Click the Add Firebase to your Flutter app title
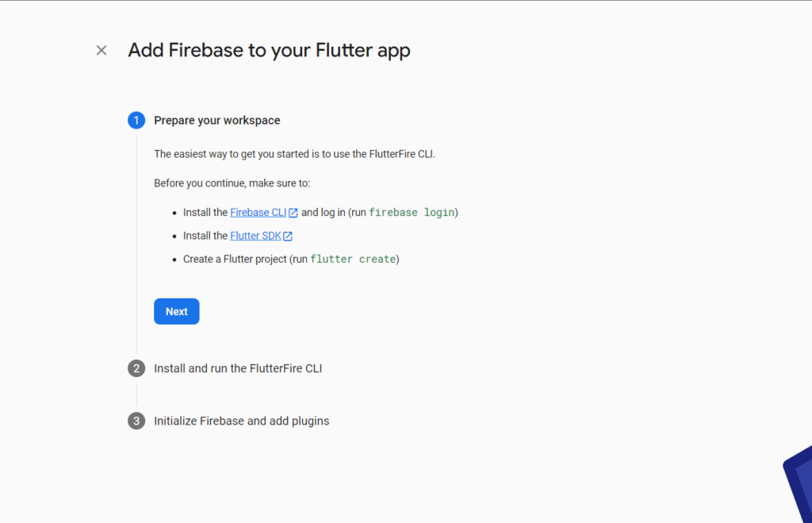The width and height of the screenshot is (812, 523). (x=270, y=50)
